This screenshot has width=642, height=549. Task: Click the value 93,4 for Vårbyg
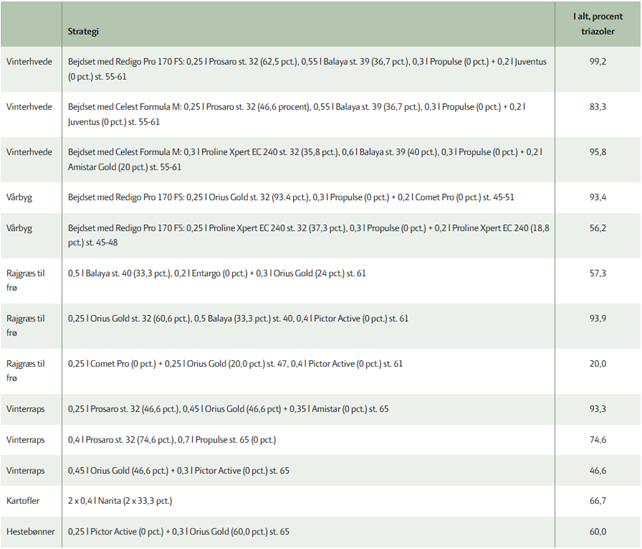click(598, 197)
